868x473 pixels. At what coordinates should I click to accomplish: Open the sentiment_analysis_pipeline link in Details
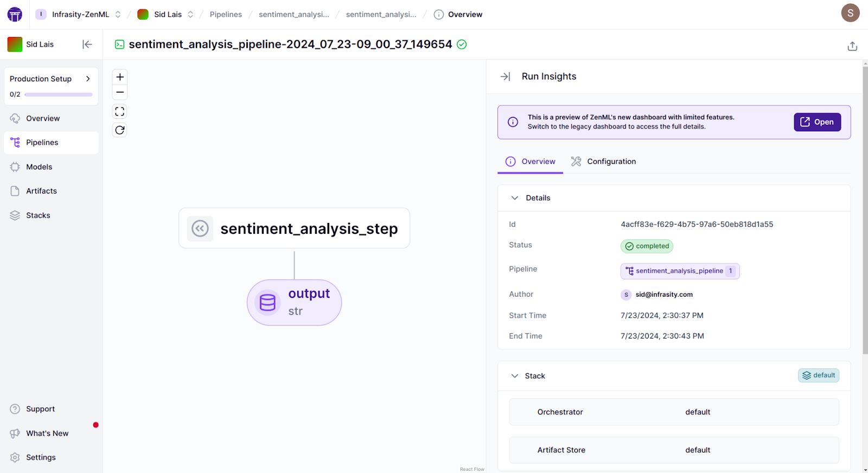[679, 271]
